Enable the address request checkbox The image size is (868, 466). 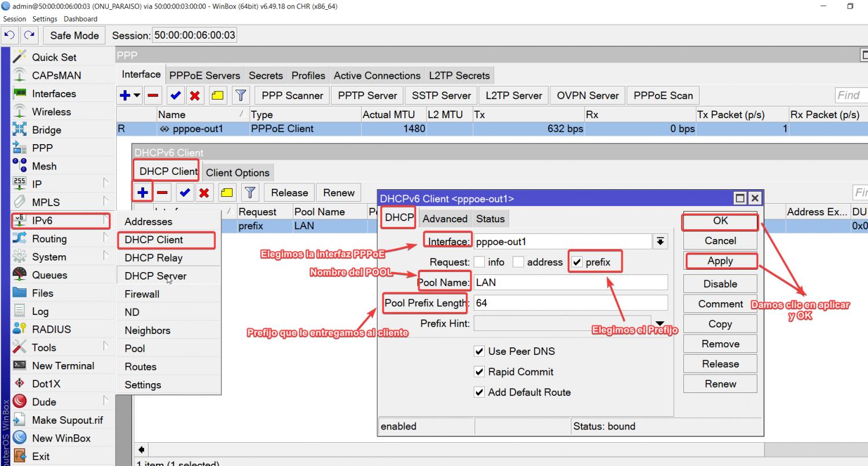tap(518, 262)
